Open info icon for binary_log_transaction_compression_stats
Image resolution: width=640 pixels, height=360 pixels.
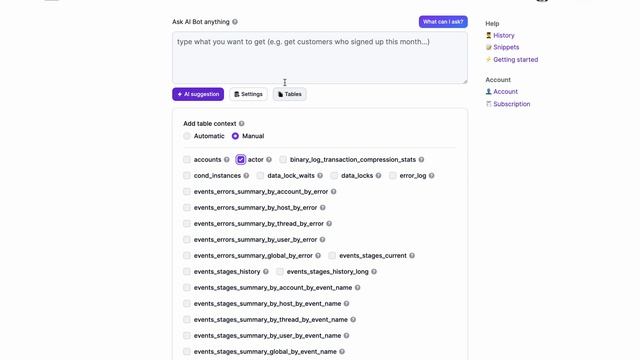click(x=421, y=160)
